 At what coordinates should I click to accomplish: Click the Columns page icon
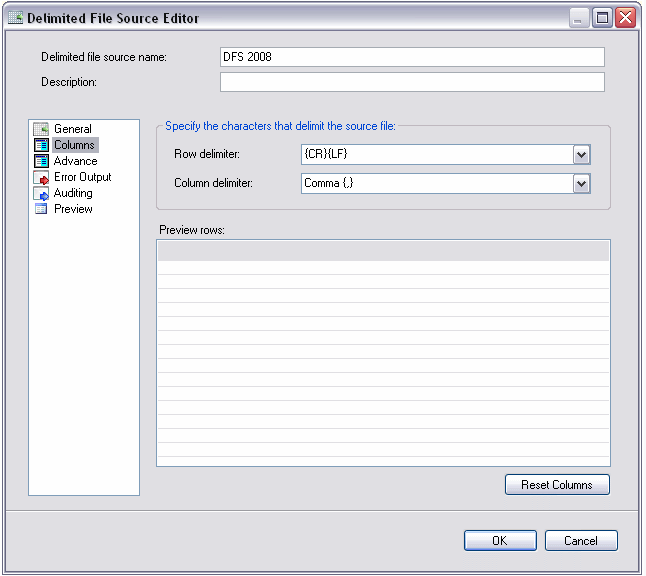coord(41,145)
